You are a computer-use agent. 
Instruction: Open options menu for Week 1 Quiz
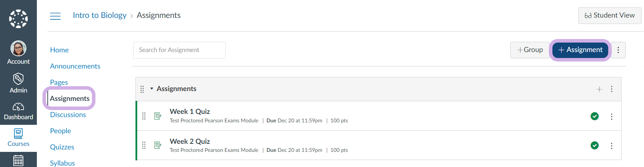(x=612, y=117)
